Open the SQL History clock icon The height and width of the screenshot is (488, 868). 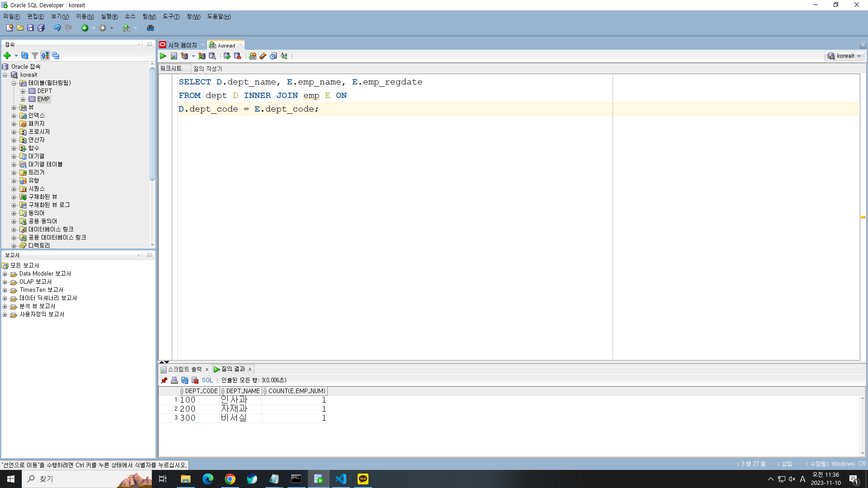click(274, 56)
